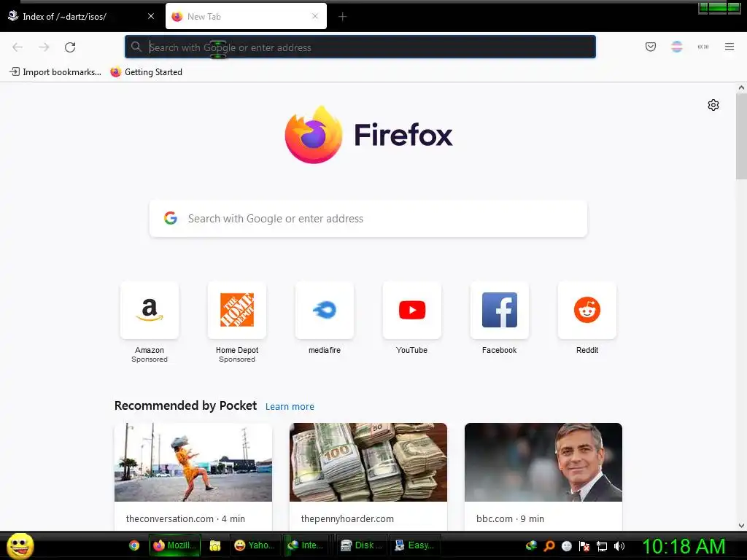Switch to the Disk taskbar window
The image size is (747, 560).
(x=362, y=545)
